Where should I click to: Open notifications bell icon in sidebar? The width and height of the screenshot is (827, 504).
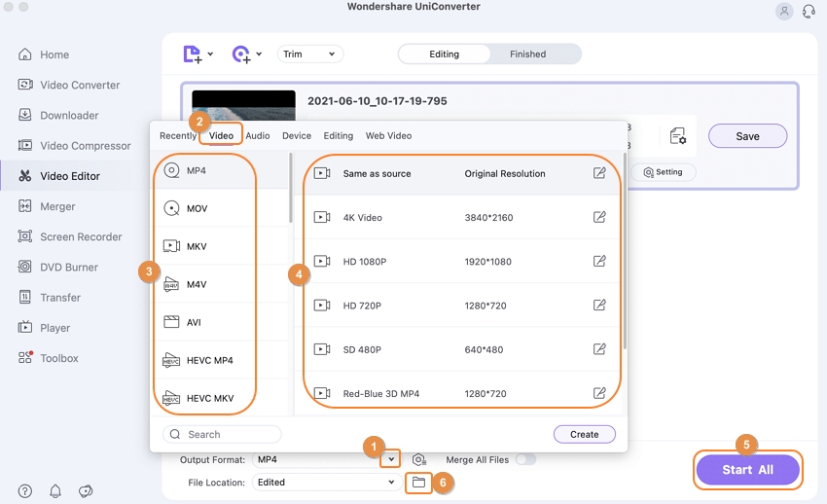(x=55, y=490)
